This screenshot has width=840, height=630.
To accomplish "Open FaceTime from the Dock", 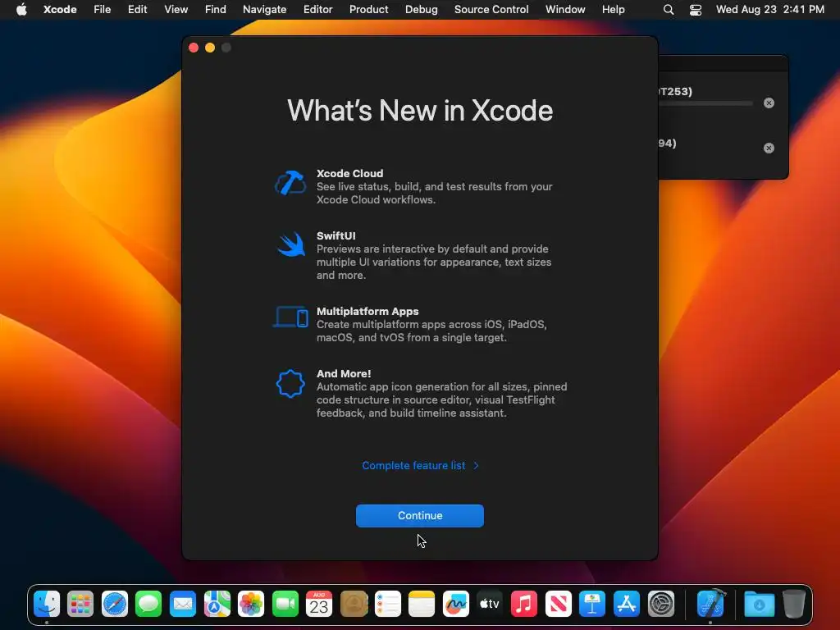I will [285, 605].
